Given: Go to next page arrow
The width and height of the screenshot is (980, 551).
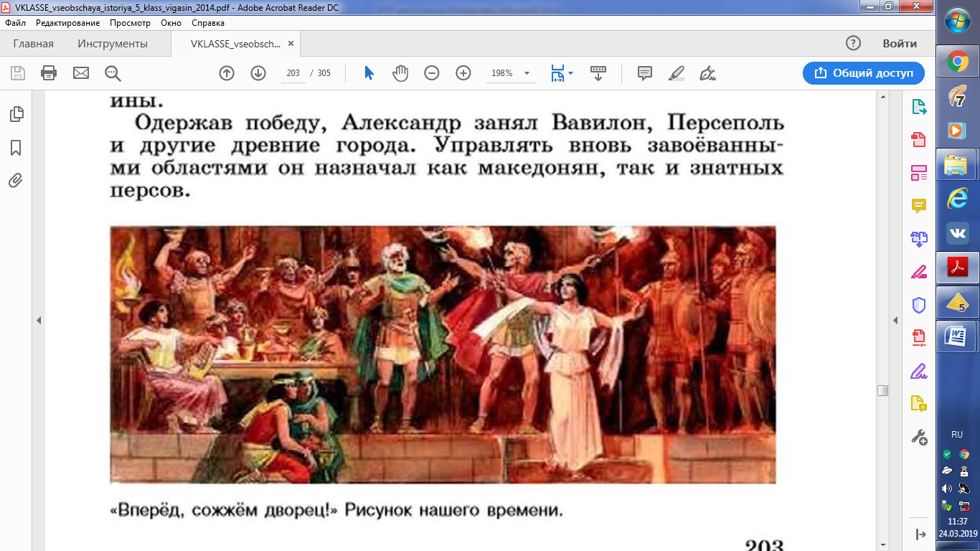Looking at the screenshot, I should click(258, 73).
